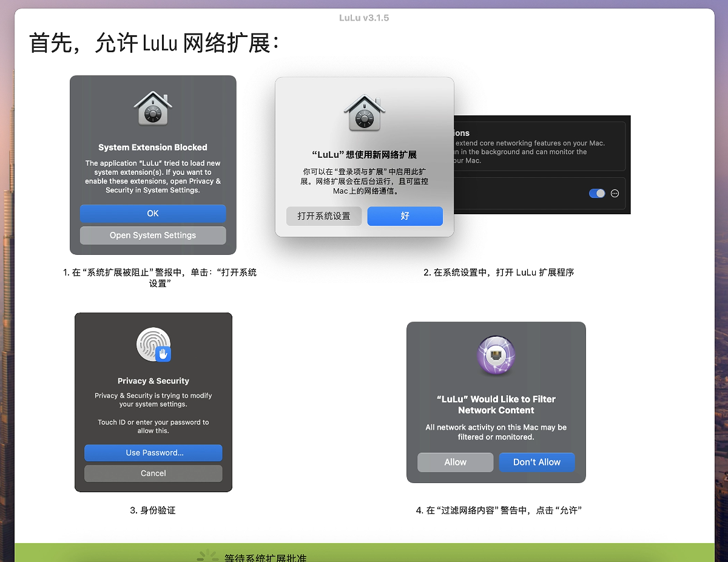Click the house icon above "LuLu" 想使用新网络扩展
The width and height of the screenshot is (728, 562).
(364, 112)
